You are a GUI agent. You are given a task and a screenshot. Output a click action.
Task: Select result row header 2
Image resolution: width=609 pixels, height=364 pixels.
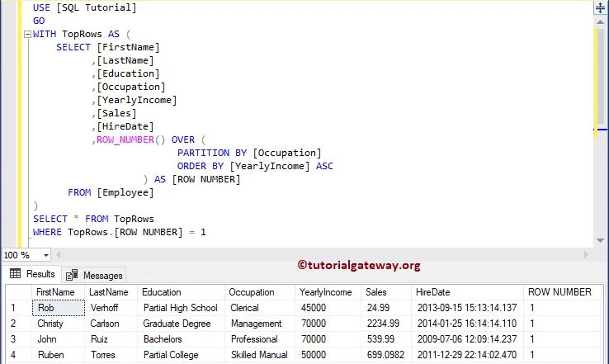(x=18, y=324)
